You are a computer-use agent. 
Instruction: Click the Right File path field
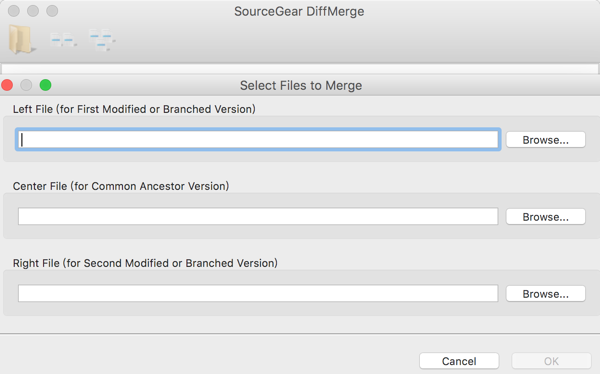click(x=258, y=293)
